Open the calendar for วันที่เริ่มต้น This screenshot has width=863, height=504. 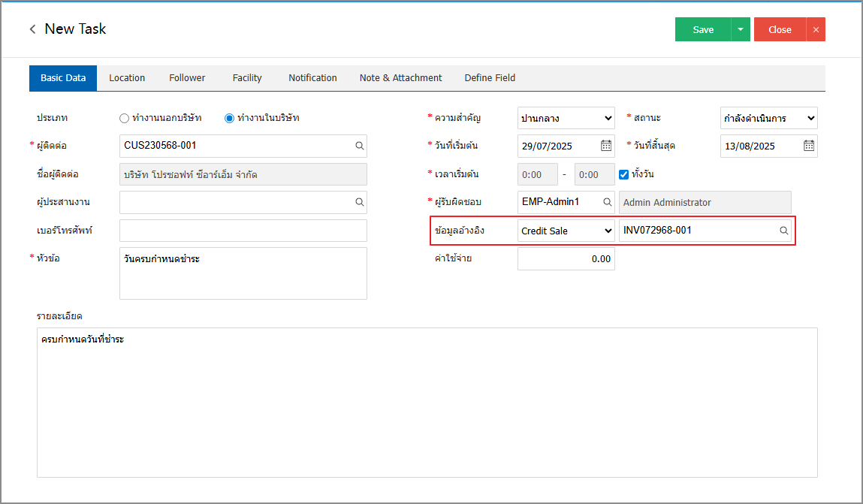605,146
